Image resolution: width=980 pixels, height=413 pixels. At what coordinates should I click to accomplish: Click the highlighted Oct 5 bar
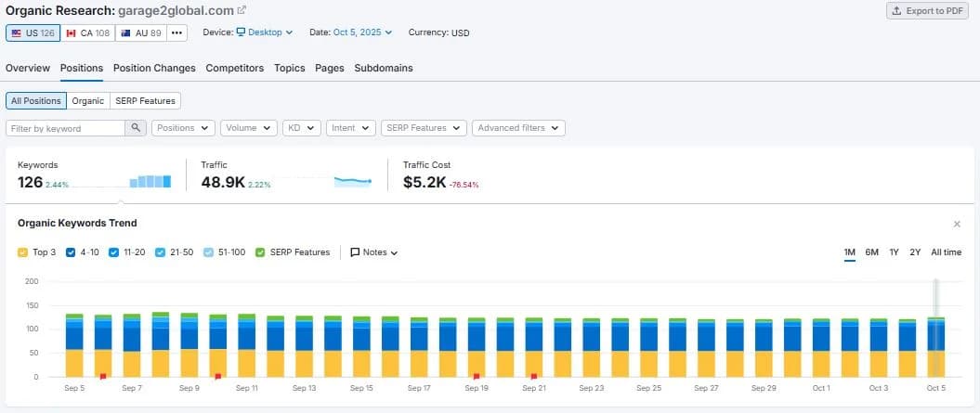click(936, 347)
